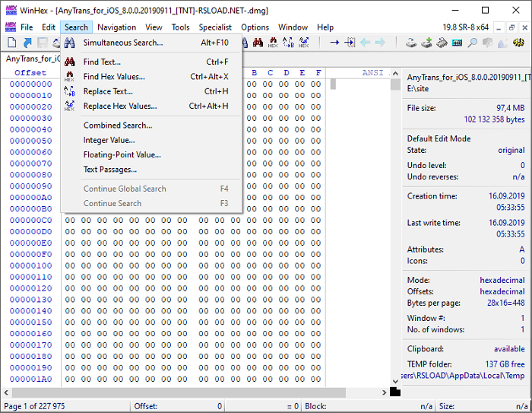Image resolution: width=532 pixels, height=413 pixels.
Task: Select Replace Hex Values menu entry
Action: coord(119,106)
